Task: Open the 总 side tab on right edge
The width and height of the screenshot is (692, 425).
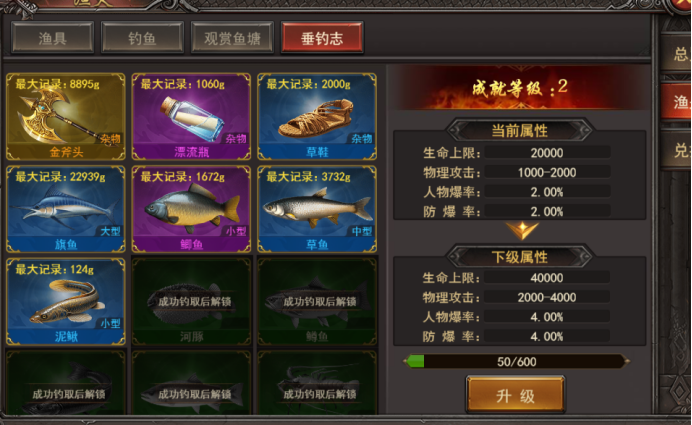Action: [x=677, y=53]
